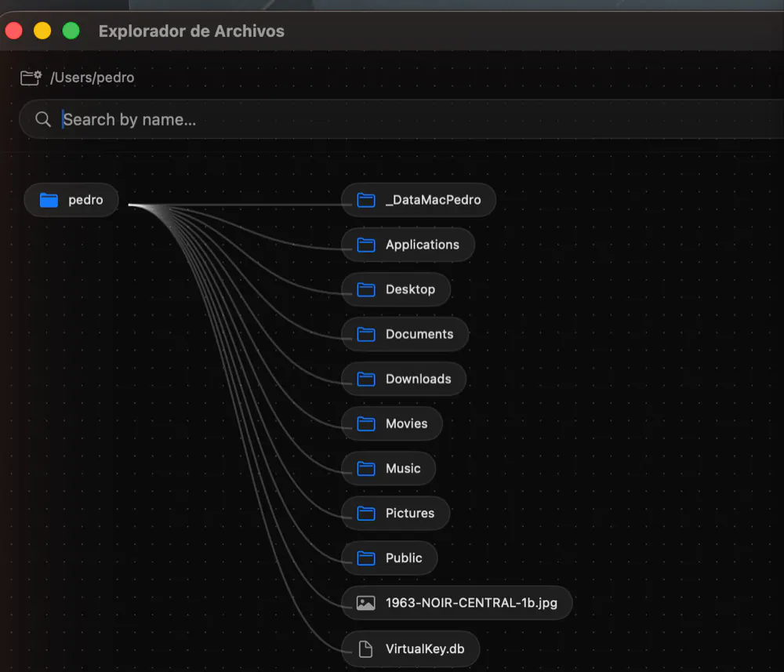Open the Documents folder node

(x=405, y=334)
